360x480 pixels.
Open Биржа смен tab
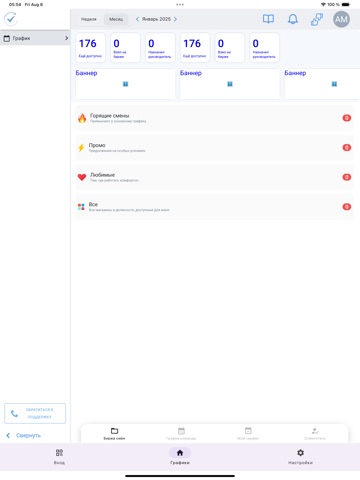coord(114,434)
